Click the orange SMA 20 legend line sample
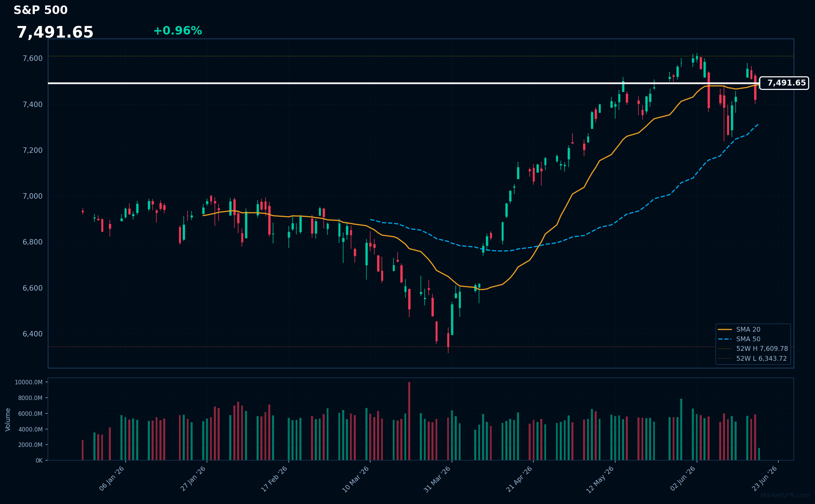The height and width of the screenshot is (504, 815). point(725,330)
